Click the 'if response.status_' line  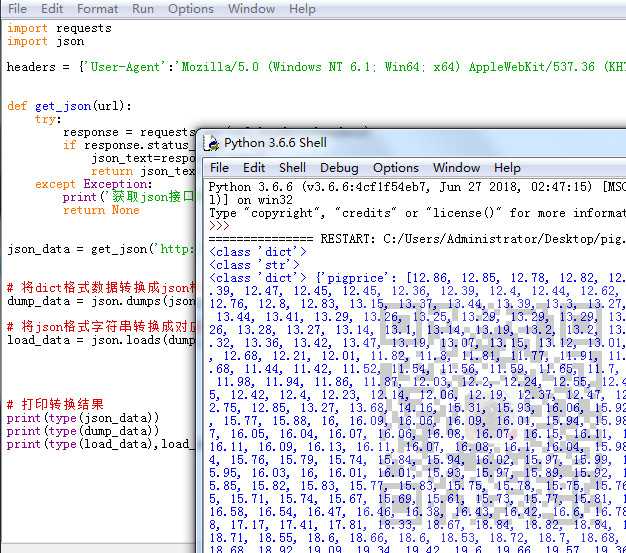coord(129,145)
